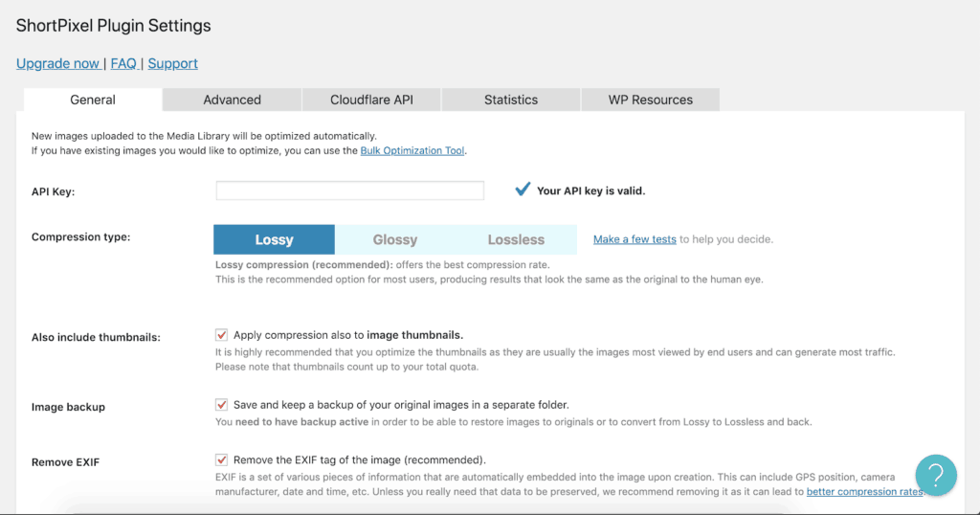Toggle the Remove EXIF tag checkbox

pyautogui.click(x=221, y=460)
